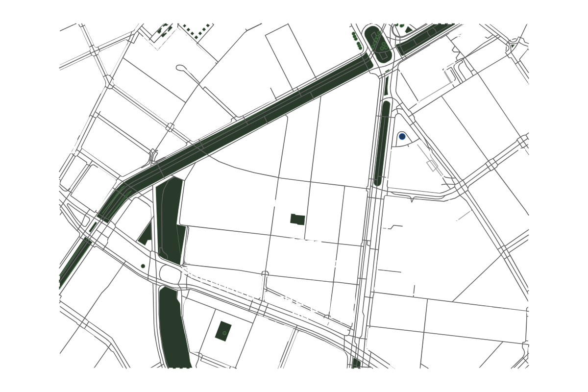
Task: Click the blue location marker dot
Action: 402,136
